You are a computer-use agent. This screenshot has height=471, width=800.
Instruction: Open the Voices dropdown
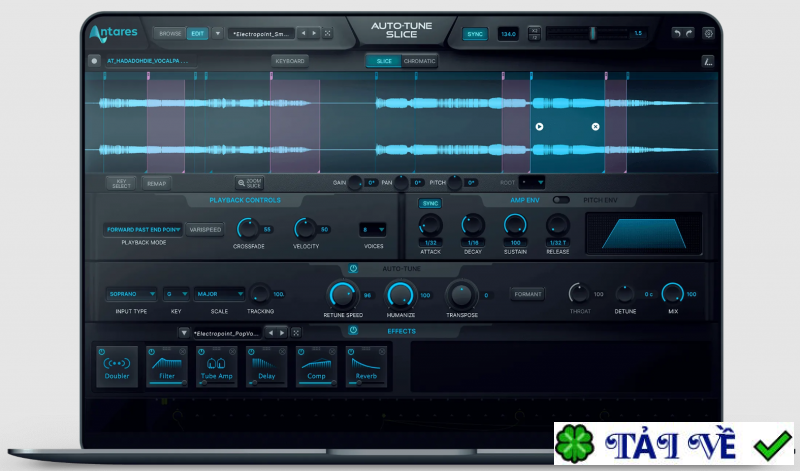pyautogui.click(x=372, y=230)
